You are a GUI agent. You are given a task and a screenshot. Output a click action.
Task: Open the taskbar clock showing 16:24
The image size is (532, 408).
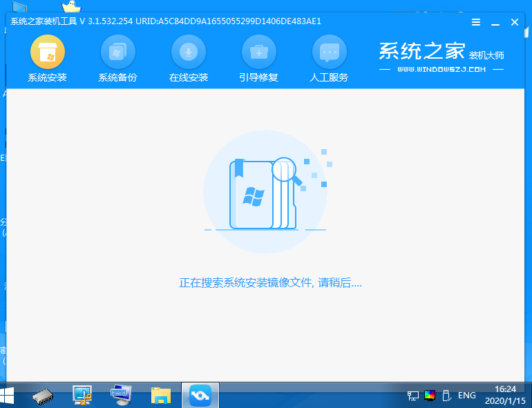tap(506, 395)
